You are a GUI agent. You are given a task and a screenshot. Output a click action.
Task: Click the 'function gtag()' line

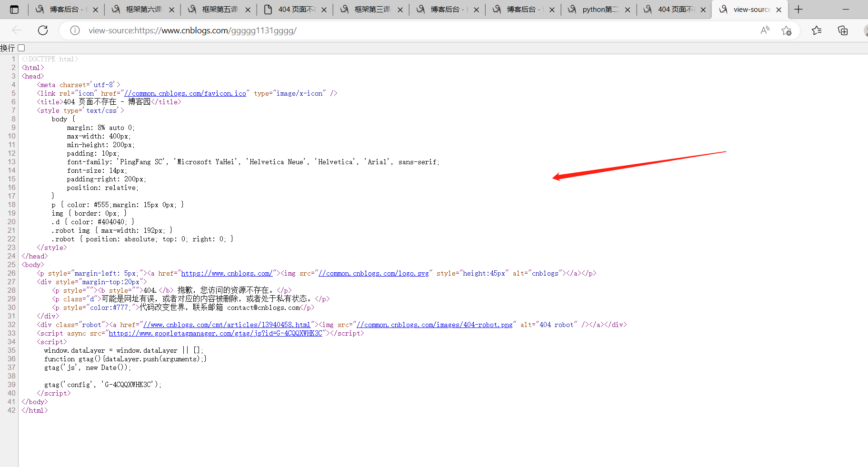click(x=125, y=359)
